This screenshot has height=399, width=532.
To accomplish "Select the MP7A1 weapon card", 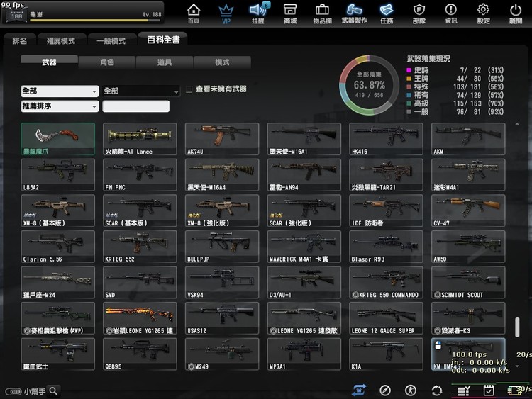I will pos(304,354).
